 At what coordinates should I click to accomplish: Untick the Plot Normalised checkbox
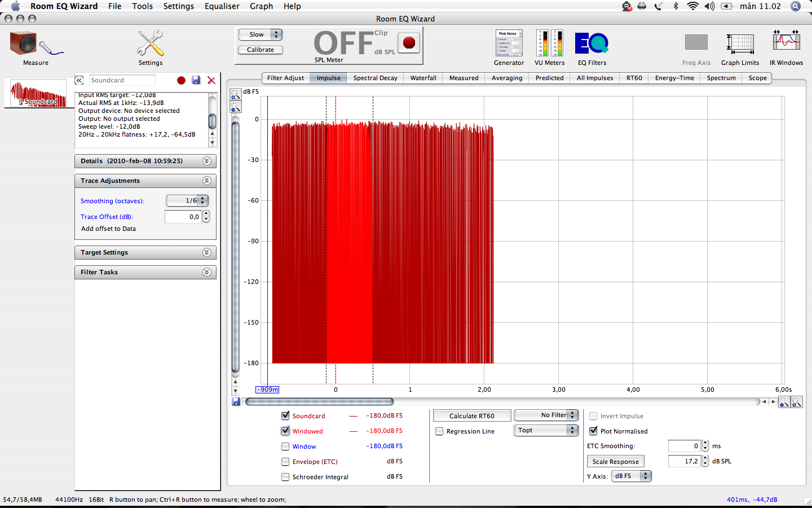pyautogui.click(x=593, y=431)
